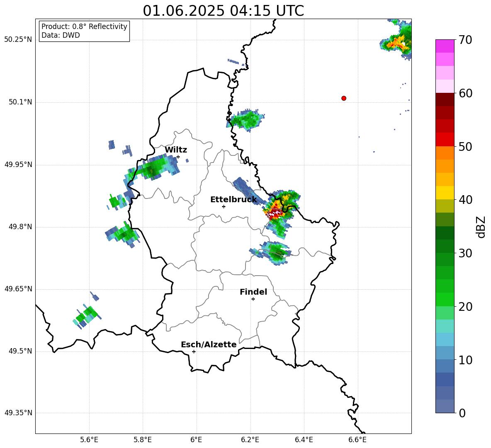The height and width of the screenshot is (448, 491).
Task: Click the 6.4°E longitude label
Action: tap(304, 440)
